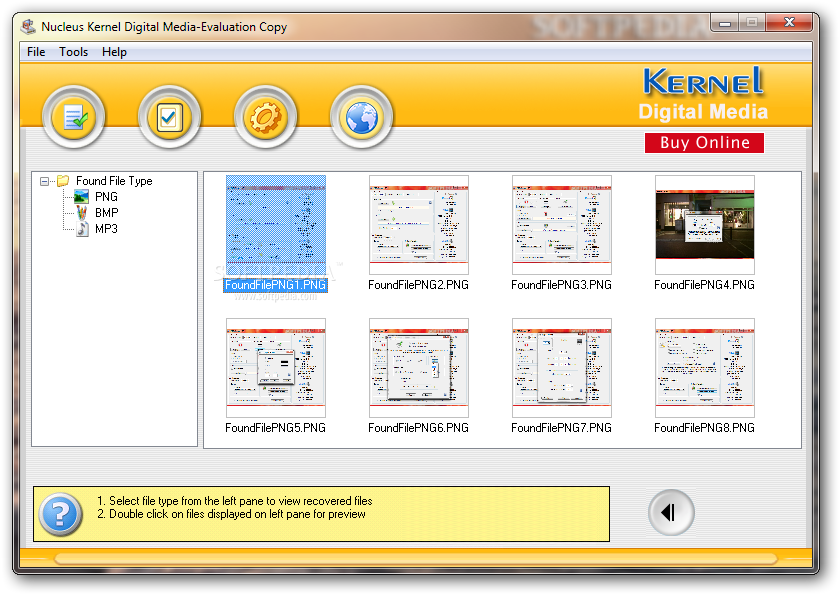Click the round back arrow button
The image size is (840, 595).
[671, 513]
